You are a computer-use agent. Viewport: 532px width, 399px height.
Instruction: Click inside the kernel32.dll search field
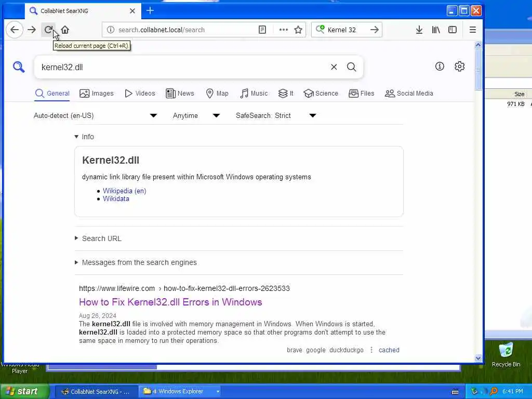(x=183, y=67)
